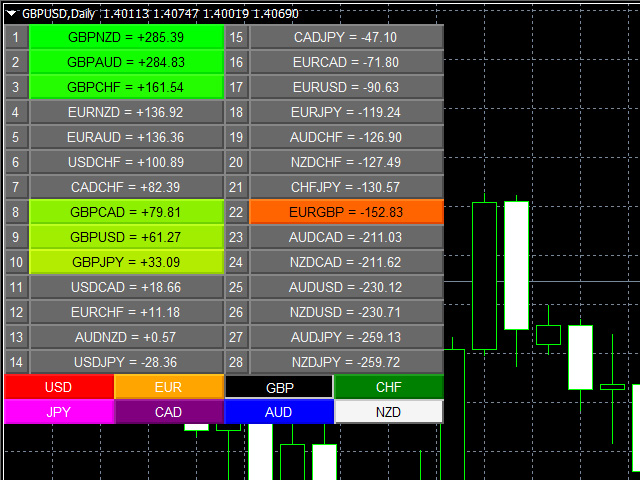This screenshot has height=480, width=640.
Task: Choose the CADCHF = +82.39 pair
Action: coord(127,187)
